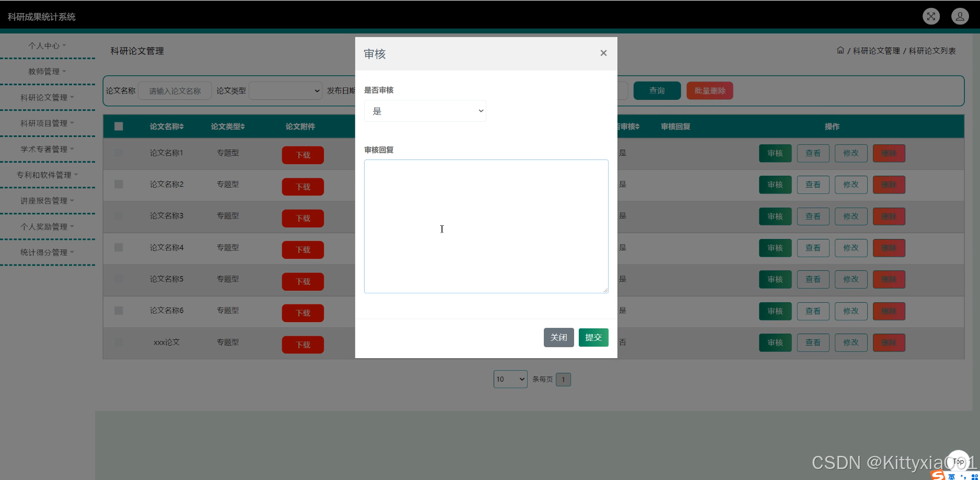Click 查看 button for 论文名称4 row
Screen dimensions: 980x480
813,248
